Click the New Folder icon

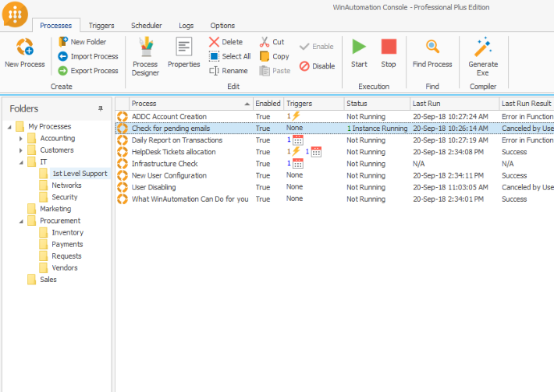(x=63, y=41)
